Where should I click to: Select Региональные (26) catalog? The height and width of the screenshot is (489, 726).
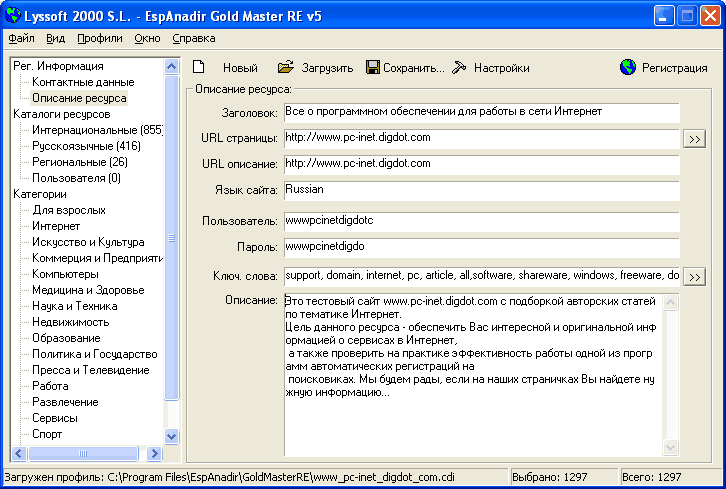pos(80,162)
